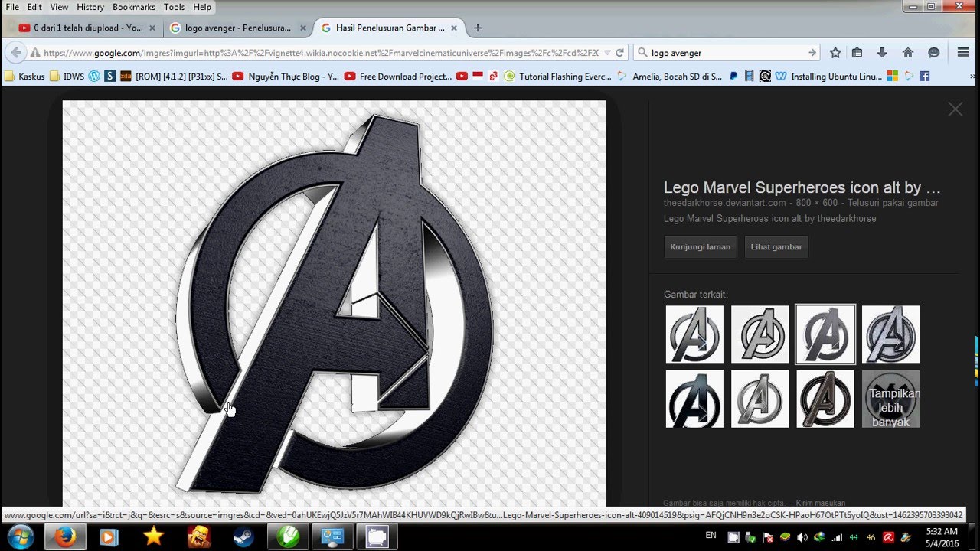Open the Microsoft Windows logo bookmark
This screenshot has height=551, width=980.
[893, 77]
